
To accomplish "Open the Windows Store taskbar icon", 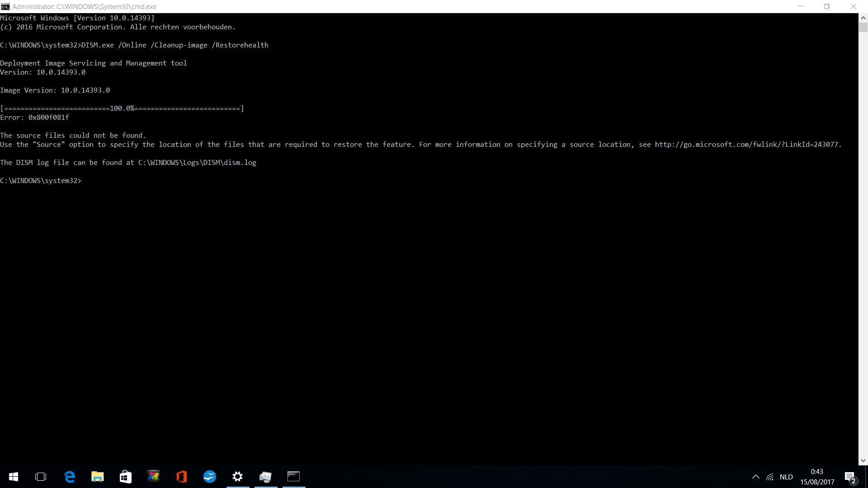I will click(126, 477).
